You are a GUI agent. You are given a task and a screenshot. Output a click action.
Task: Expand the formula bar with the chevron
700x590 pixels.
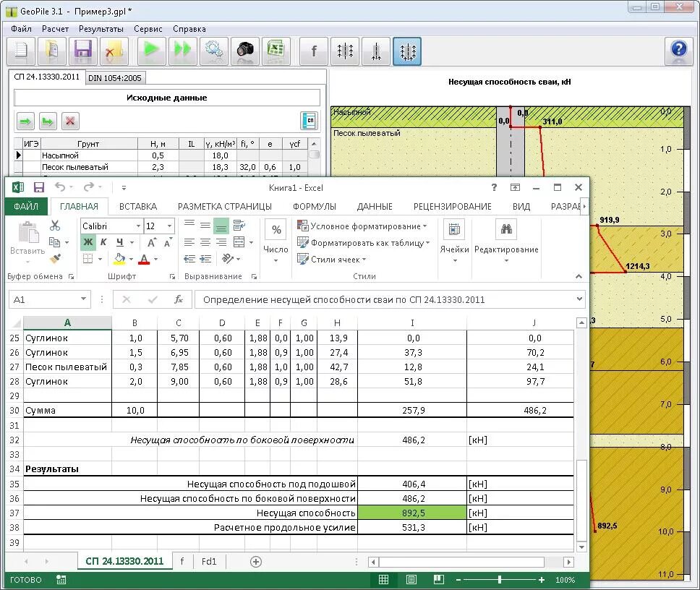(579, 299)
